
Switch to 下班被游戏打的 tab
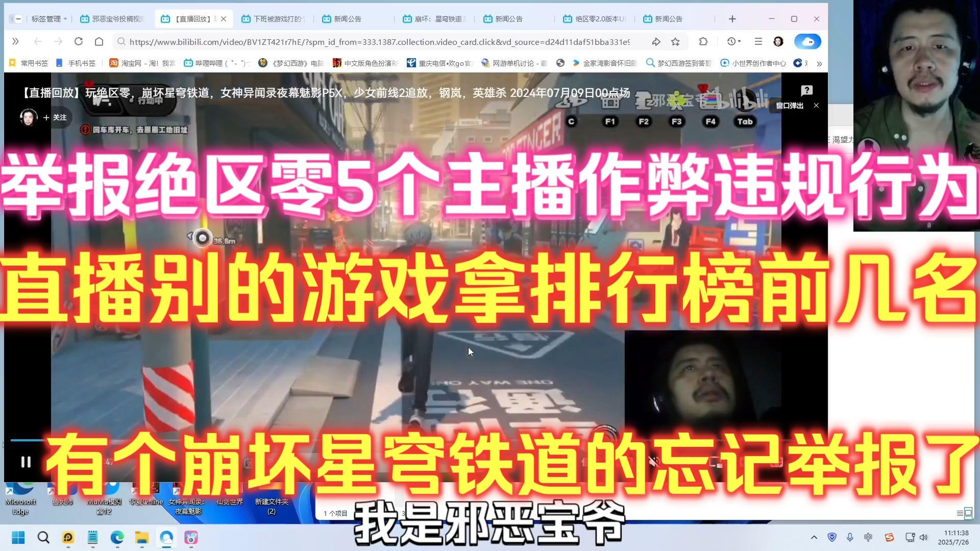coord(273,19)
